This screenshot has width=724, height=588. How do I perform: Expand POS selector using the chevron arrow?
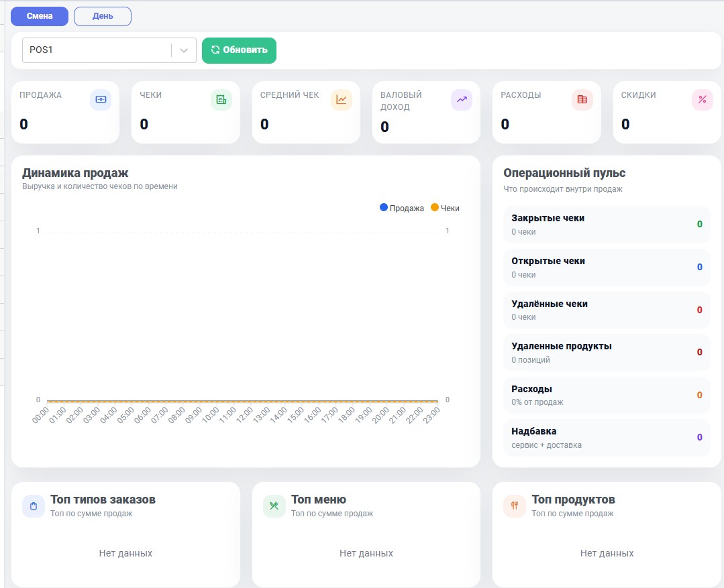pyautogui.click(x=184, y=50)
